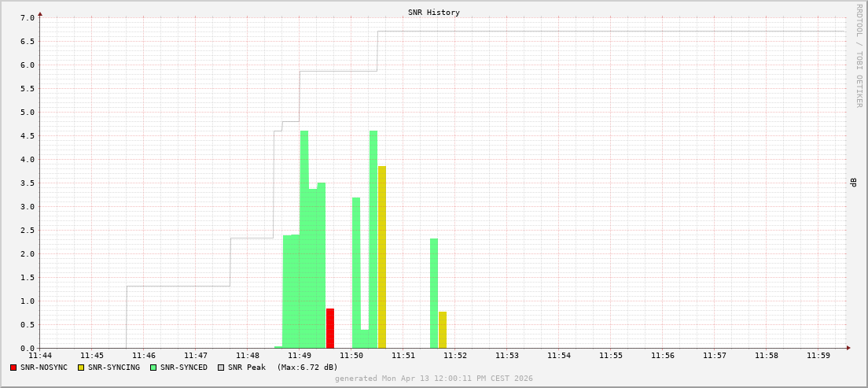Click the yellow SNR-SYNCING legend swatch

(x=81, y=368)
